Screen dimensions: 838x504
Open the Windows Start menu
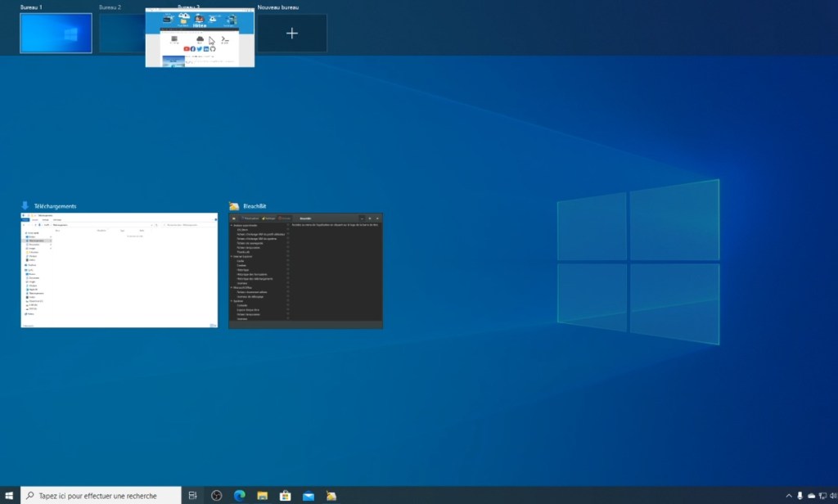point(9,495)
